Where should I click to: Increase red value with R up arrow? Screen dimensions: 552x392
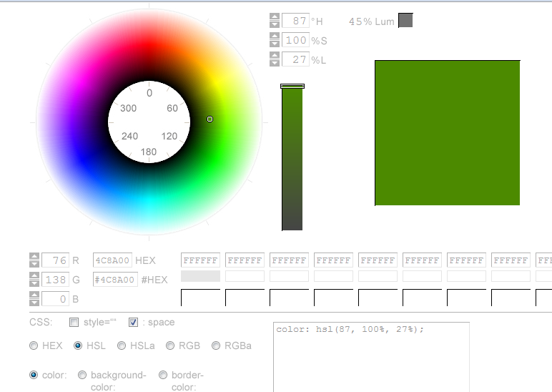coord(34,256)
